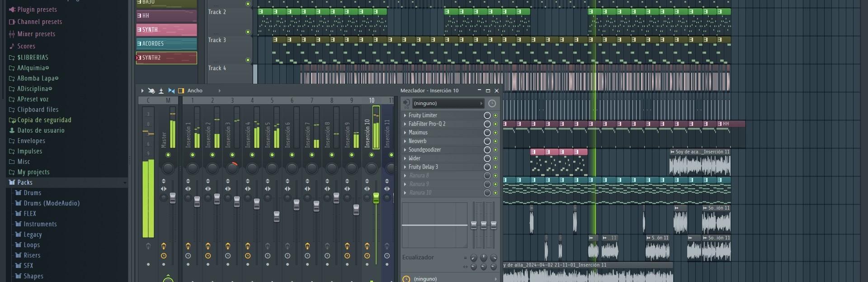Disable Maximus via its green LED
The width and height of the screenshot is (868, 282).
(x=495, y=133)
